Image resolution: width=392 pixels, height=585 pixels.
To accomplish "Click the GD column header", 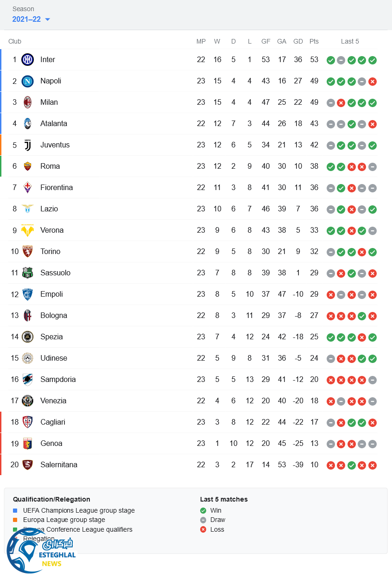I will click(x=298, y=41).
